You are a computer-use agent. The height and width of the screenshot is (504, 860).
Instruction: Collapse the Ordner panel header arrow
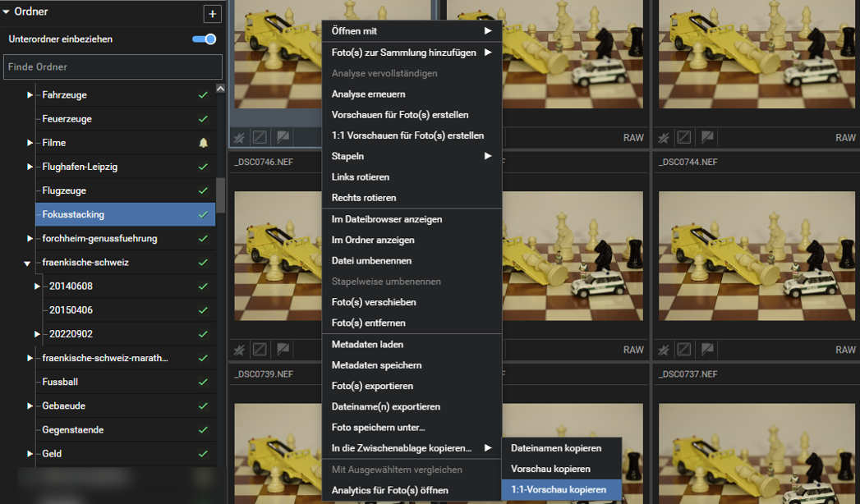pyautogui.click(x=6, y=11)
